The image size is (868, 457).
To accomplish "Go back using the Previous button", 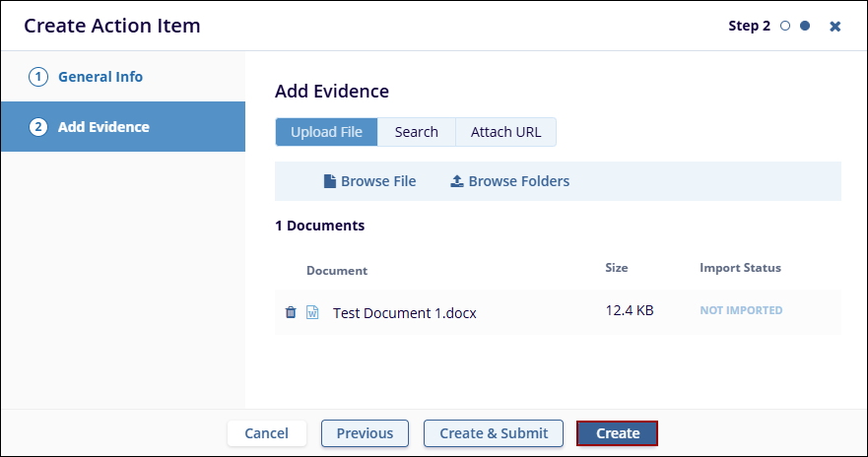I will (365, 433).
